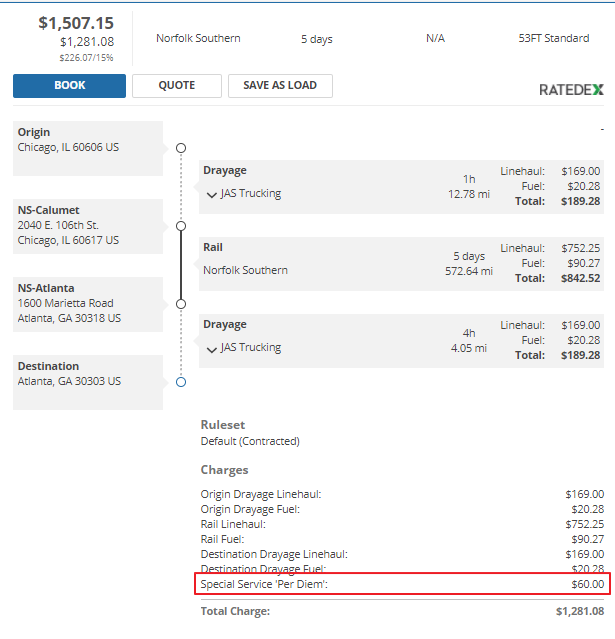The height and width of the screenshot is (639, 615).
Task: Click the blue Destination route stop circle
Action: [x=181, y=382]
